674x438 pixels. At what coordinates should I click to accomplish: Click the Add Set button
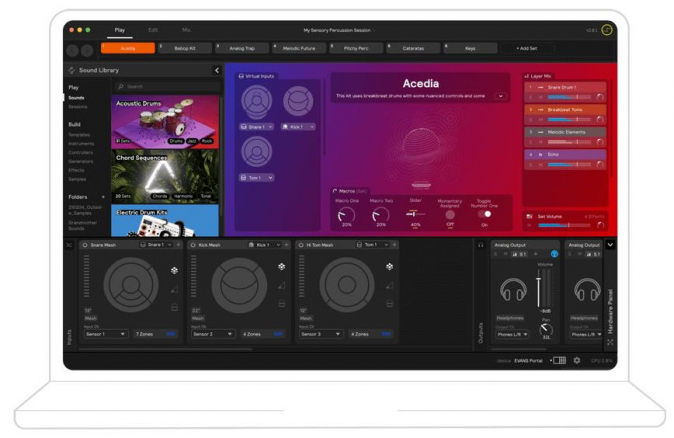[526, 48]
